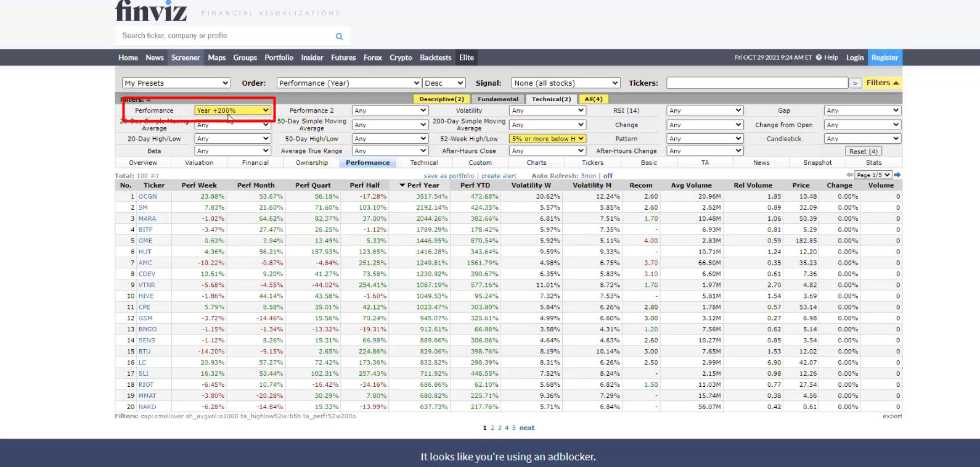The width and height of the screenshot is (980, 467).
Task: Click the Tickers go arrow button
Action: coord(855,83)
